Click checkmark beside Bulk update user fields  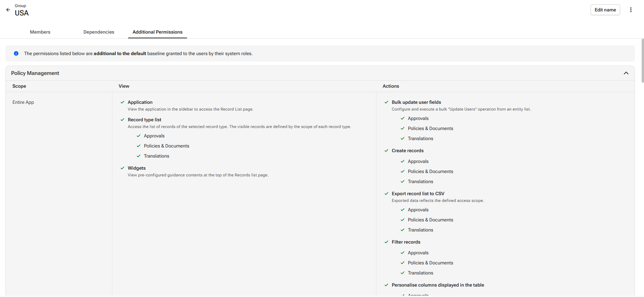(386, 102)
